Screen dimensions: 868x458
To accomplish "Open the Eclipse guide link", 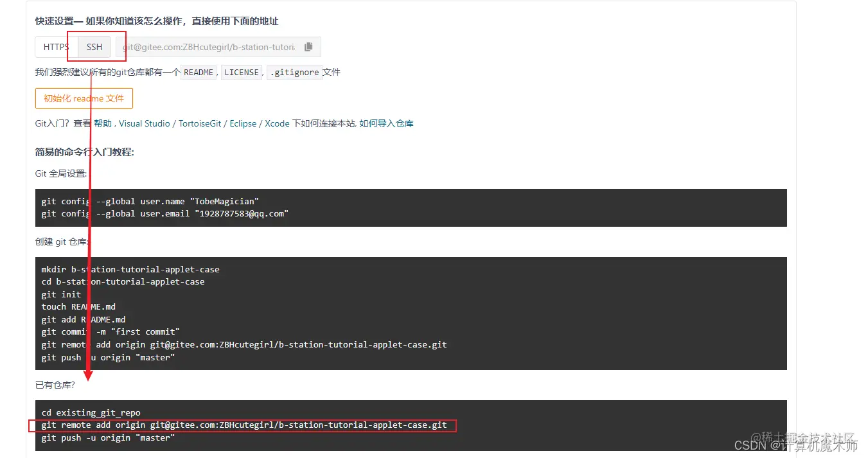I will (244, 123).
